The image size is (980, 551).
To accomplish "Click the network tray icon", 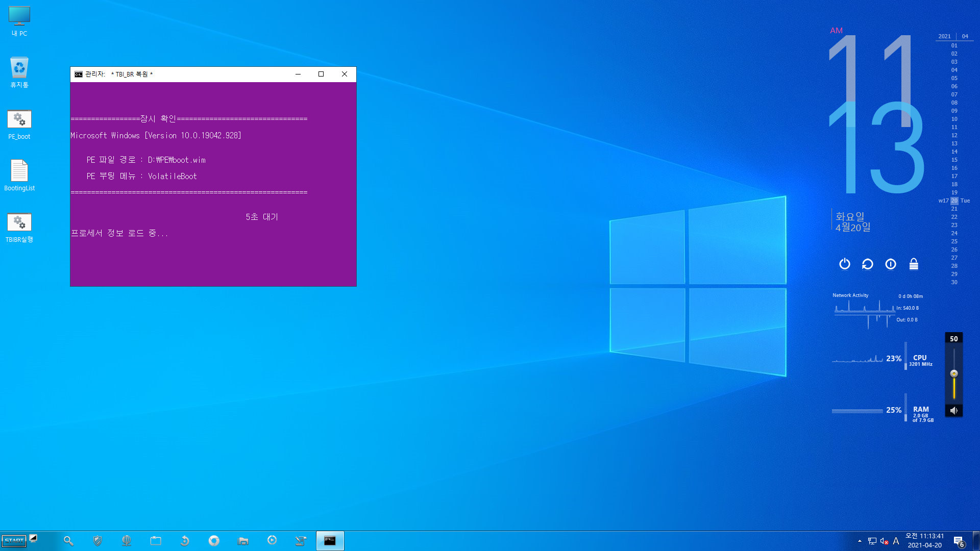I will click(872, 541).
